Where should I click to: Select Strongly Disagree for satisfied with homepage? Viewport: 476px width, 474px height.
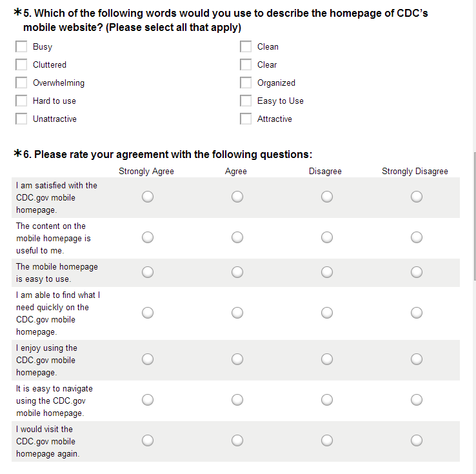[x=417, y=197]
